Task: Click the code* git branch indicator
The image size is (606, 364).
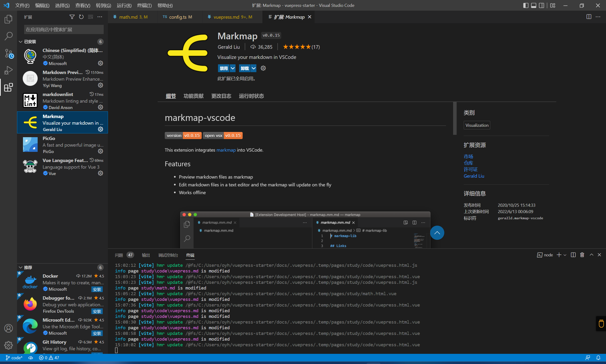Action: 14,358
